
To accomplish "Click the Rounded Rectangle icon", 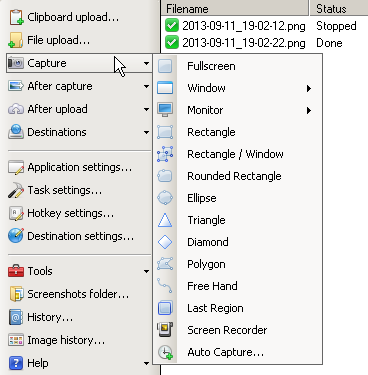I will (x=165, y=176).
